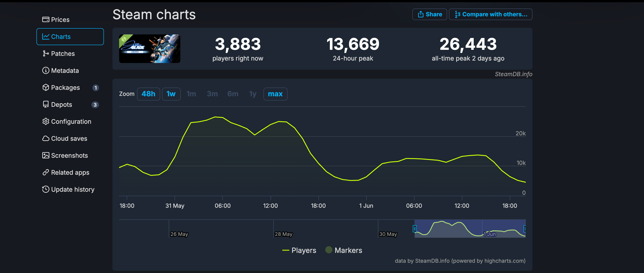Click the Cloud saves cloud icon
This screenshot has height=273, width=644.
[46, 139]
